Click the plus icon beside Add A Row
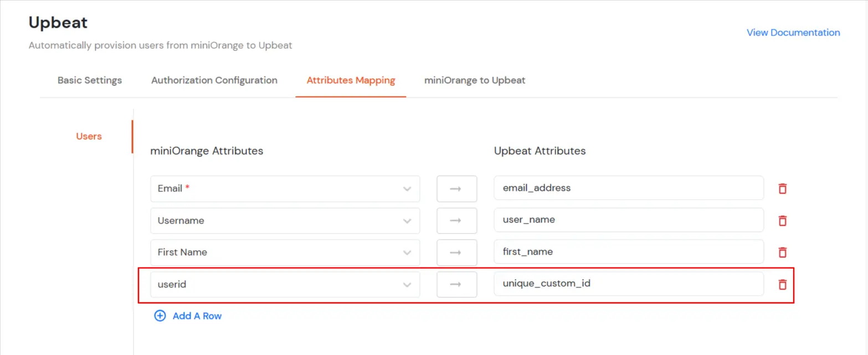The height and width of the screenshot is (355, 868). (x=160, y=316)
